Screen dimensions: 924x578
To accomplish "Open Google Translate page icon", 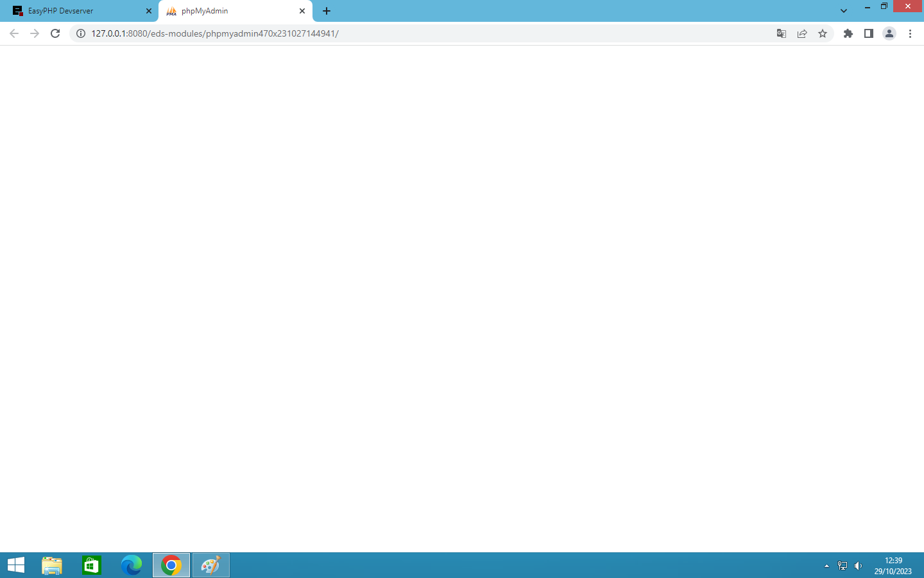I will point(782,33).
